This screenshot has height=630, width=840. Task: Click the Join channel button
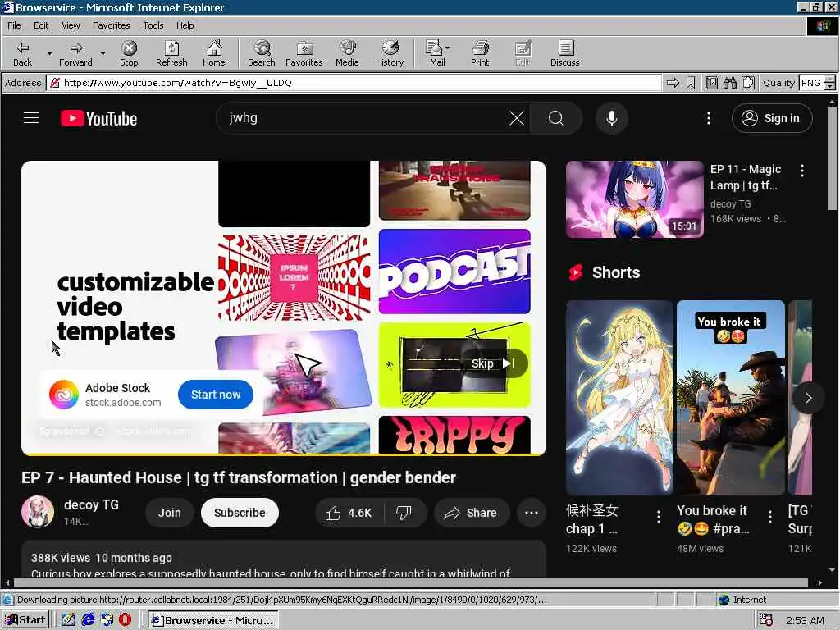pos(169,513)
